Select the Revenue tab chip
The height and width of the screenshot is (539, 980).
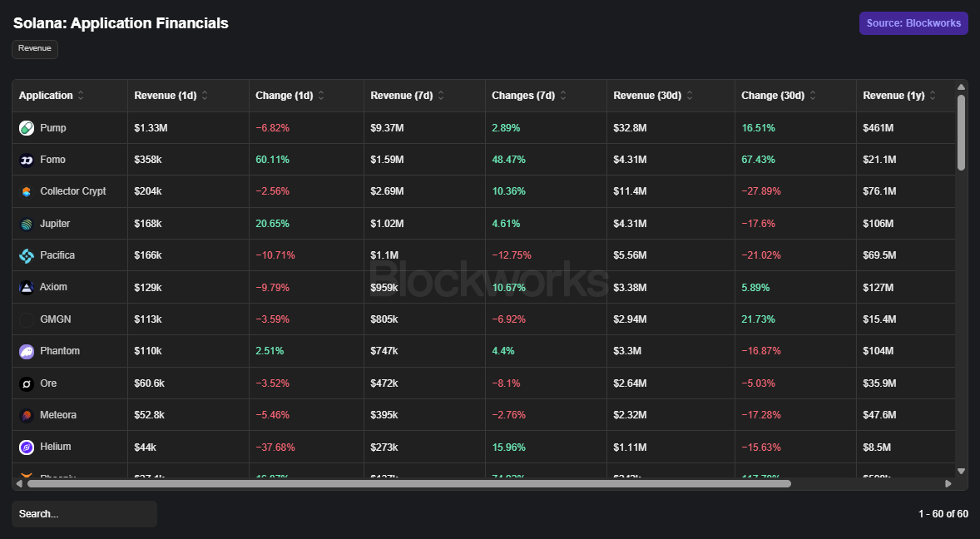click(x=35, y=49)
